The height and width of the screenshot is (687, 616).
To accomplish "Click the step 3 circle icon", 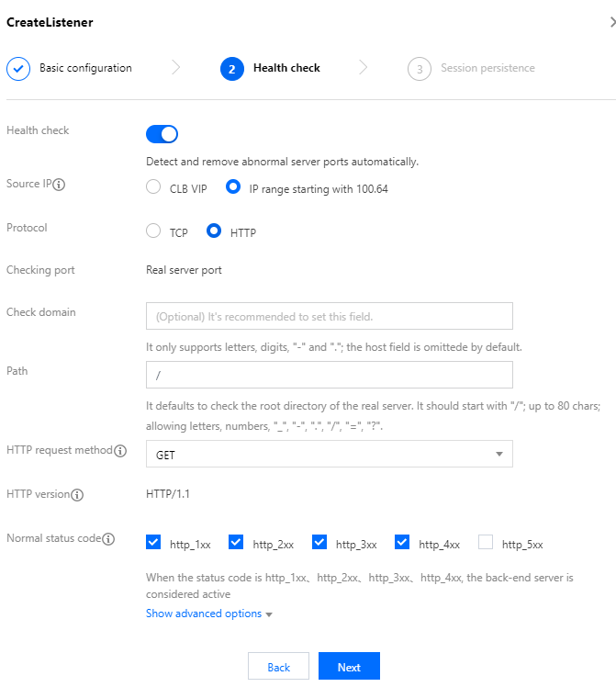I will (x=420, y=69).
